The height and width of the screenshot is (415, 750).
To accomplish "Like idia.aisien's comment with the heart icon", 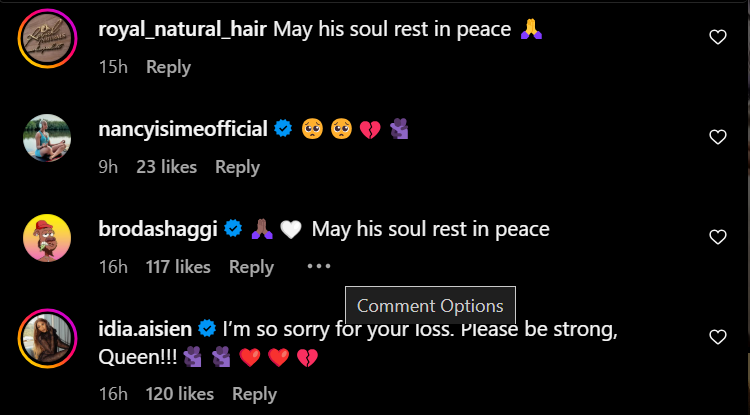I will tap(717, 337).
